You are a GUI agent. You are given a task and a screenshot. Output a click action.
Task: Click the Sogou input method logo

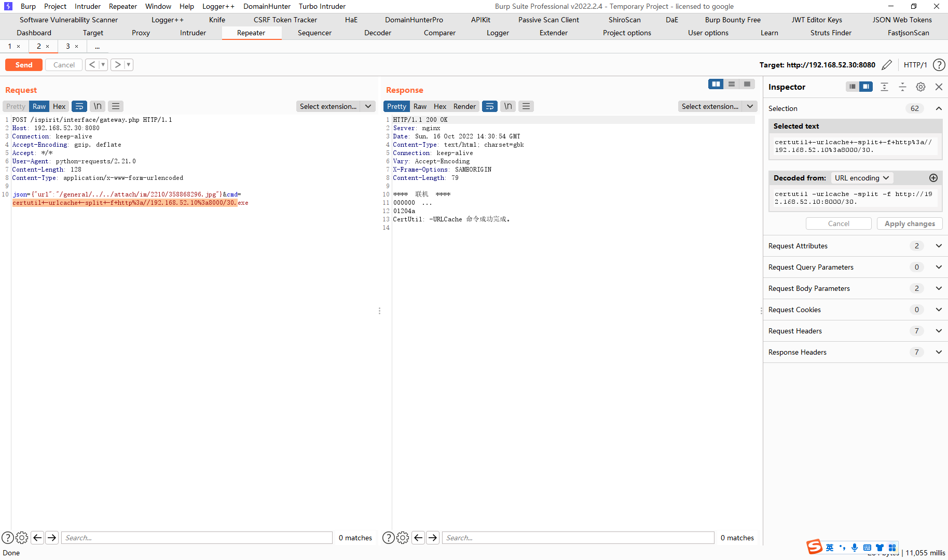click(814, 547)
